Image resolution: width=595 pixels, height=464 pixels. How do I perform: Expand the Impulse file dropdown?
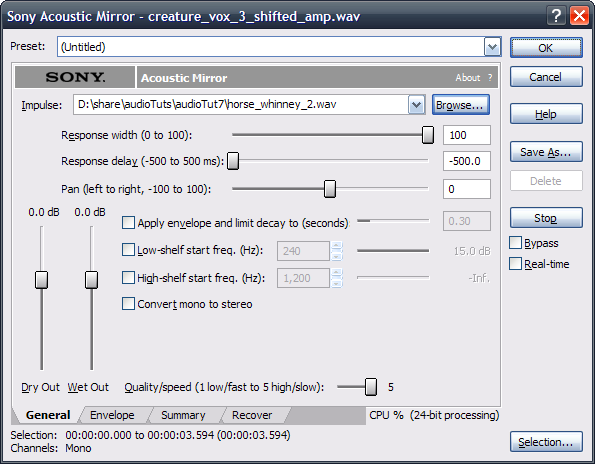tap(416, 105)
